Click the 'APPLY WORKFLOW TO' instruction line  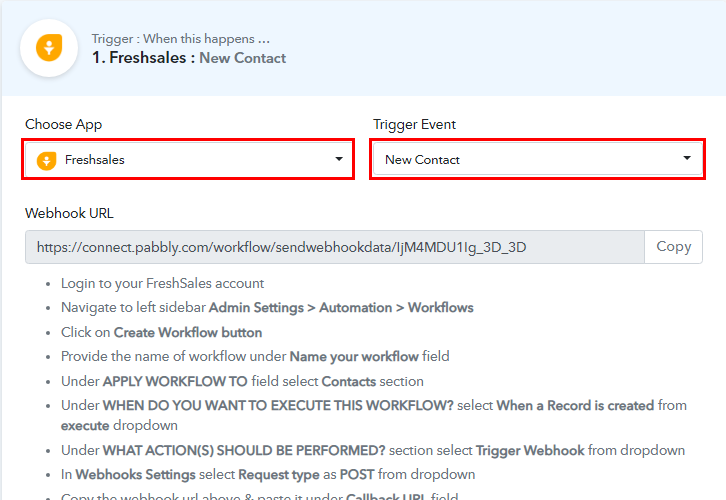242,381
